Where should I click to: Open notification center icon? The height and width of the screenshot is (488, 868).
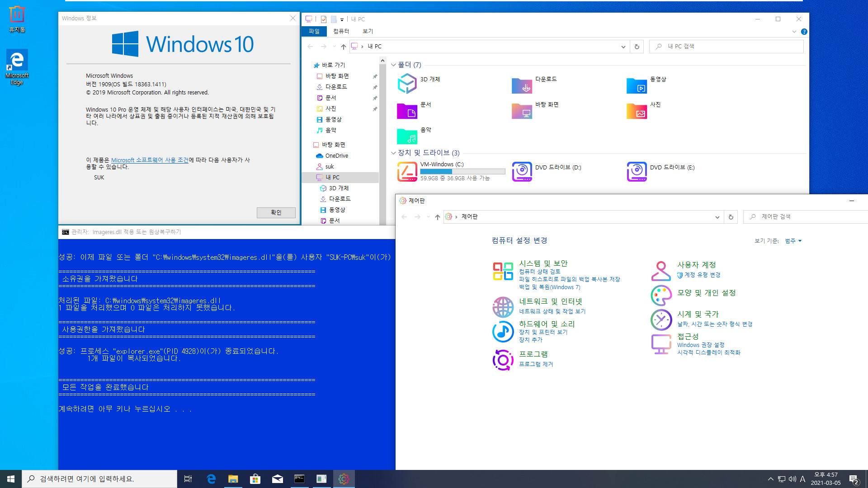click(x=854, y=479)
